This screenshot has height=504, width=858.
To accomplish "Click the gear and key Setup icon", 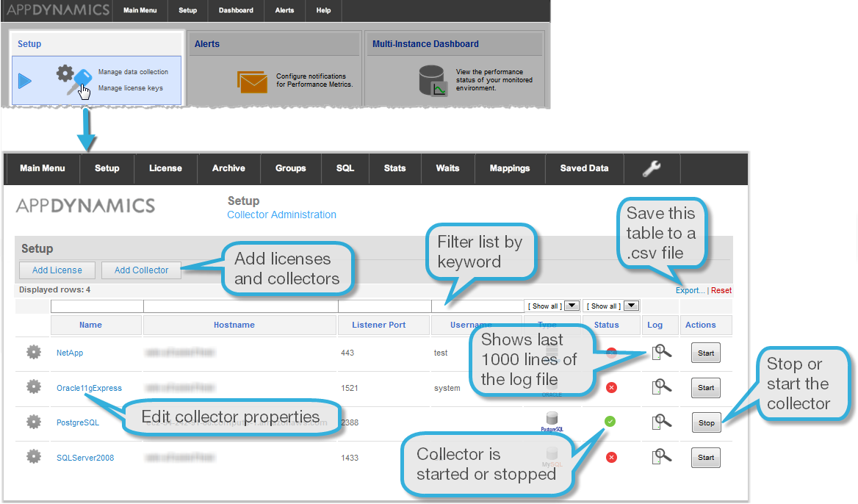I will click(73, 81).
